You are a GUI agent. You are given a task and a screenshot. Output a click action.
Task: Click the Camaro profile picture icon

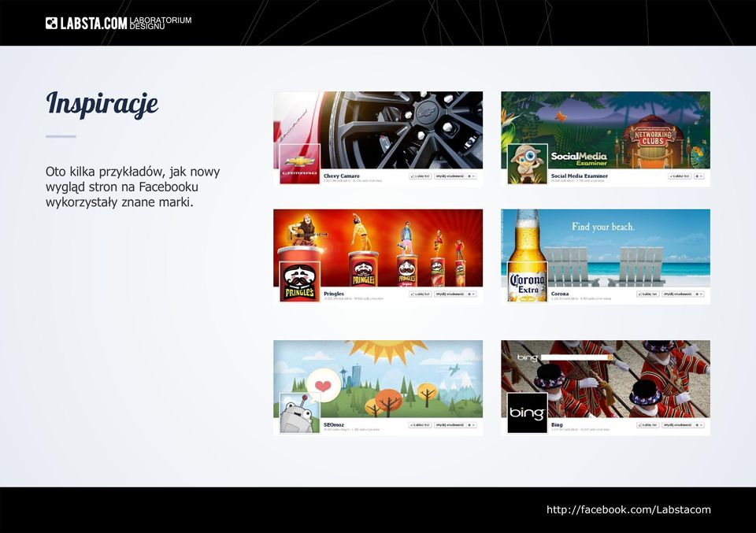point(299,164)
